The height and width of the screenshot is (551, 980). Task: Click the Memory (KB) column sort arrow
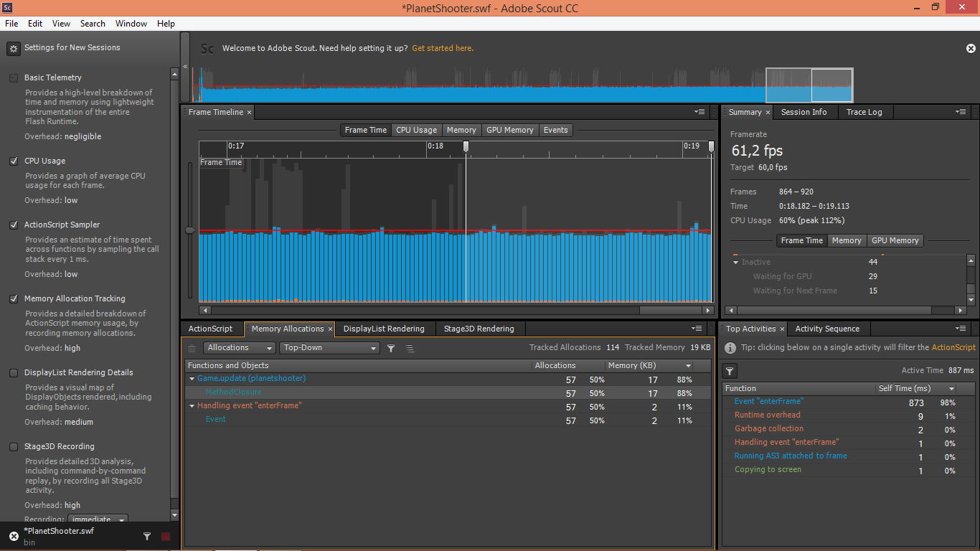(689, 366)
